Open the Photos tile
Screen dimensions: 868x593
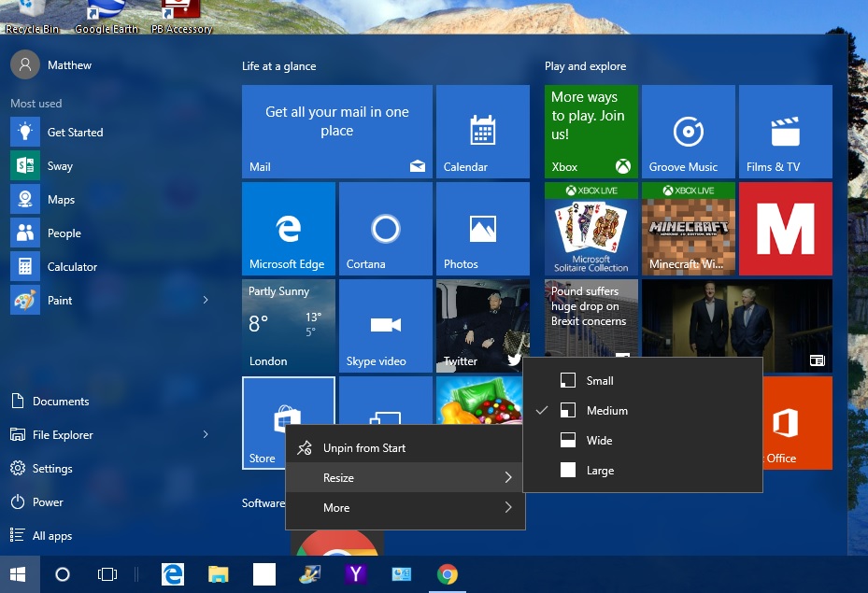(482, 228)
